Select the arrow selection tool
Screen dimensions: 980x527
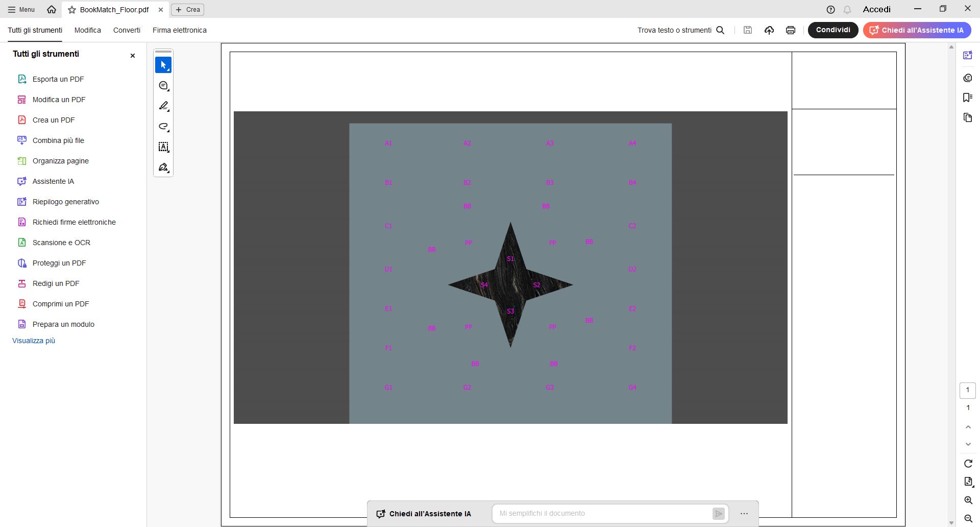click(x=163, y=65)
